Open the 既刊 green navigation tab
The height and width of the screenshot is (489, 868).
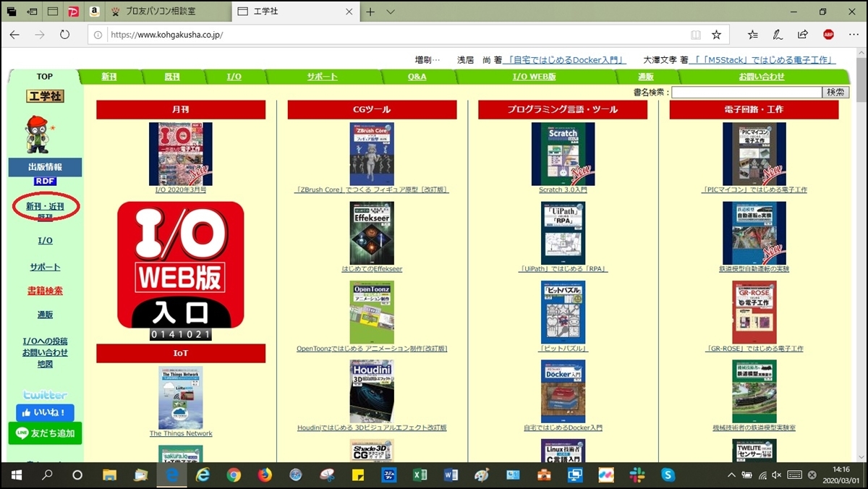171,77
